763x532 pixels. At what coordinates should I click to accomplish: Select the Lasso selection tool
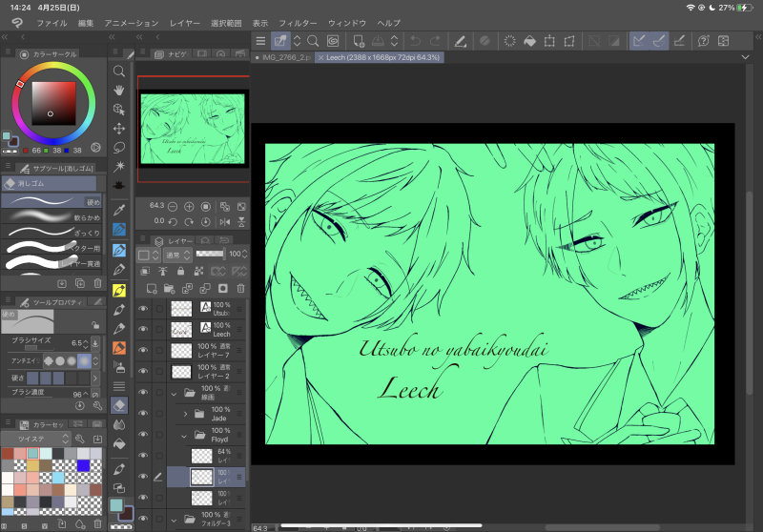118,148
